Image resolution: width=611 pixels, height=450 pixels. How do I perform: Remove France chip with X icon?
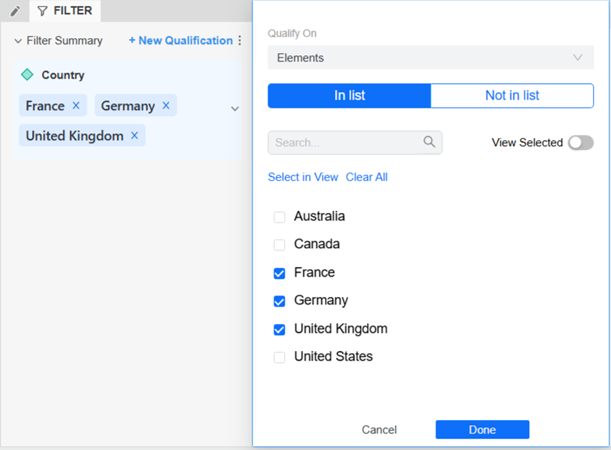point(76,105)
